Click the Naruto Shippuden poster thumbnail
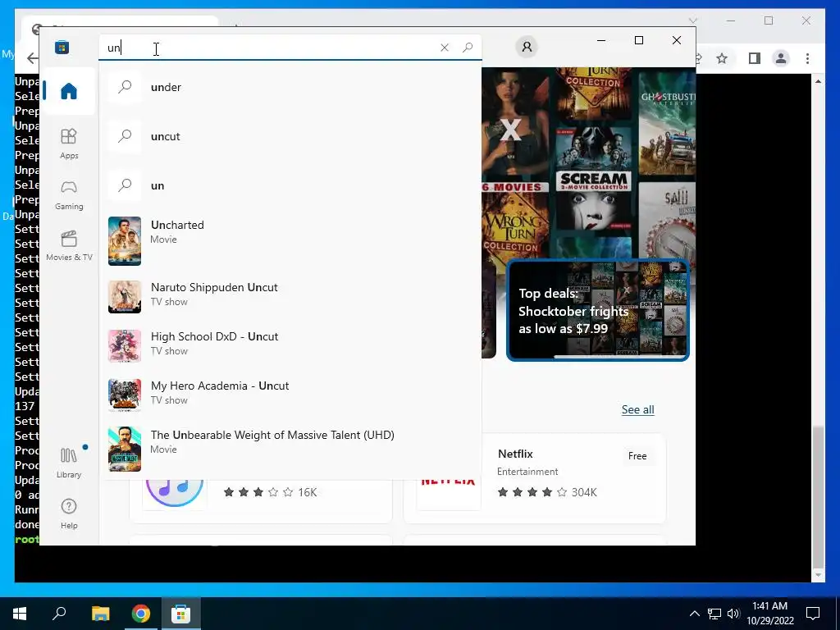840x630 pixels. tap(125, 297)
